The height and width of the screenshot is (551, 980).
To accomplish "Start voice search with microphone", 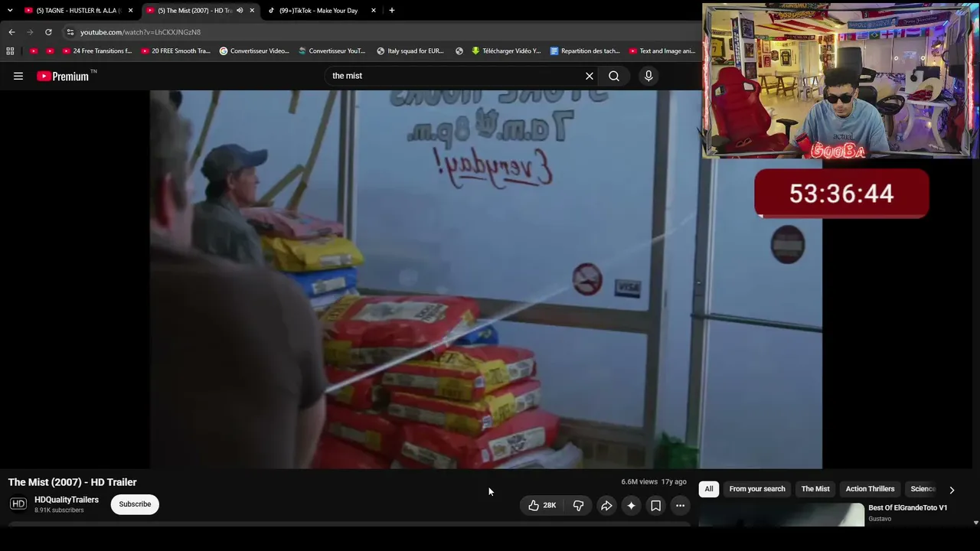I will click(x=648, y=76).
